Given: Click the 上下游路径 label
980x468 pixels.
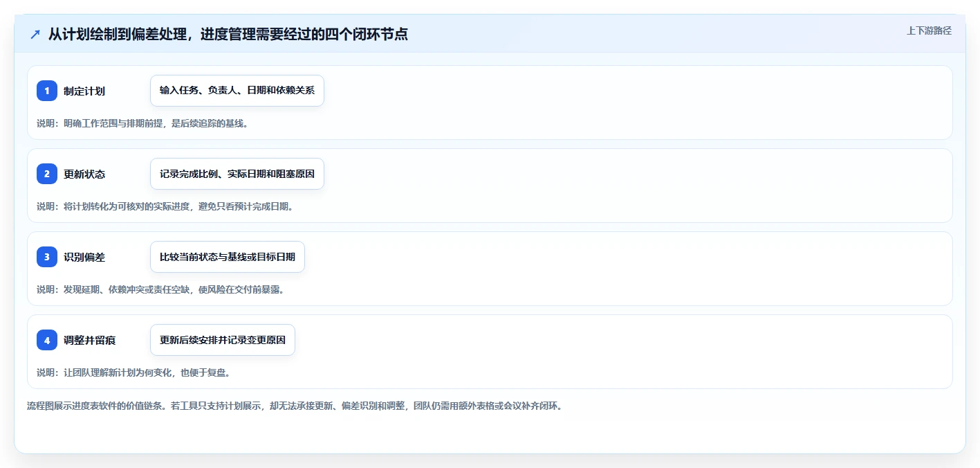Looking at the screenshot, I should coord(929,30).
